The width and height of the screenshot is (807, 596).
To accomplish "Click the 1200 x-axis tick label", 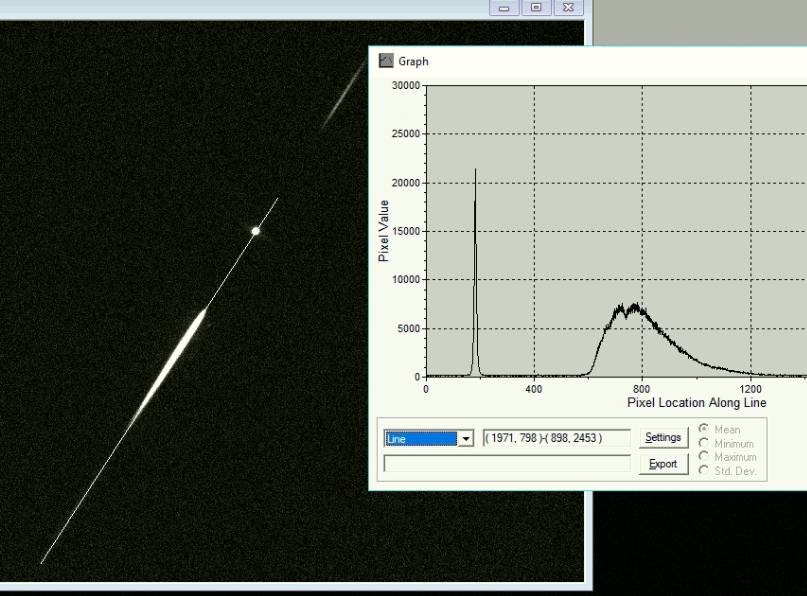I will pos(750,389).
